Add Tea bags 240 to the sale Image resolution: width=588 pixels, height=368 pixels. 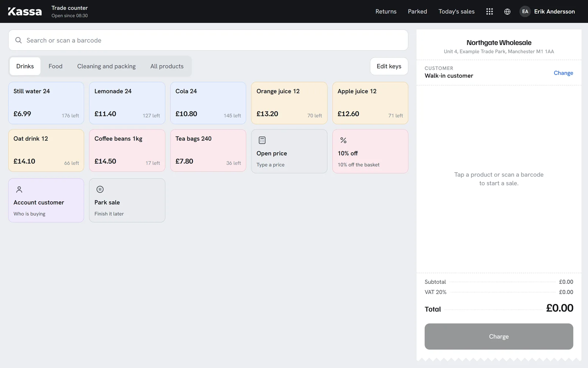point(208,151)
